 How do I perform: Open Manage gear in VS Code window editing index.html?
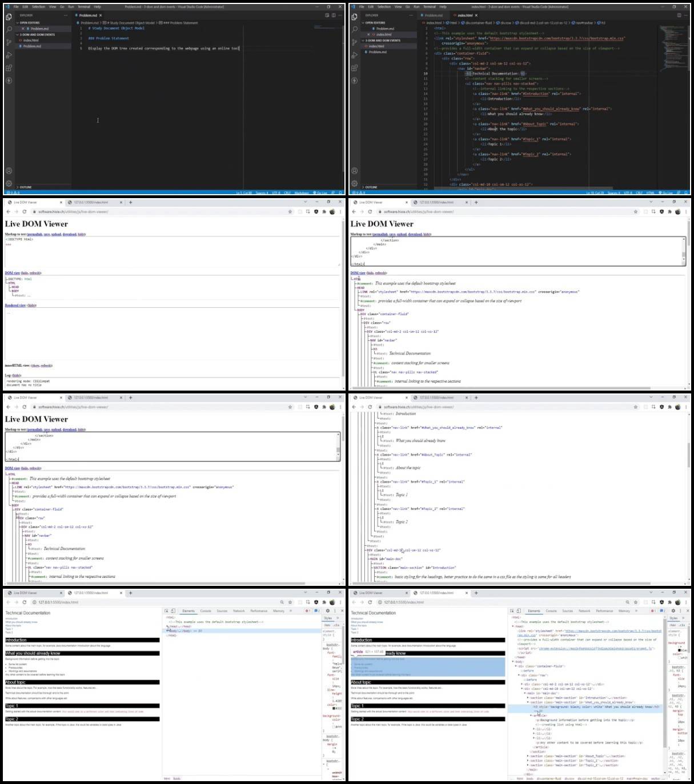[354, 183]
